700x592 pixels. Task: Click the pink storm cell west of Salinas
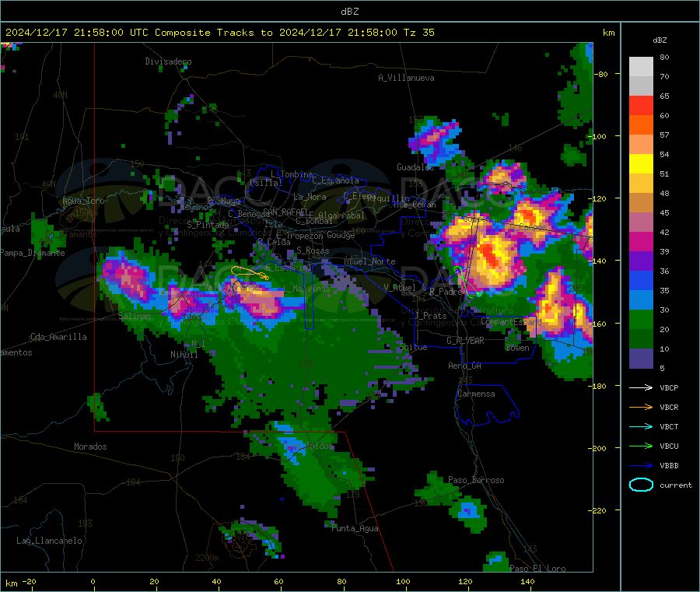click(128, 278)
